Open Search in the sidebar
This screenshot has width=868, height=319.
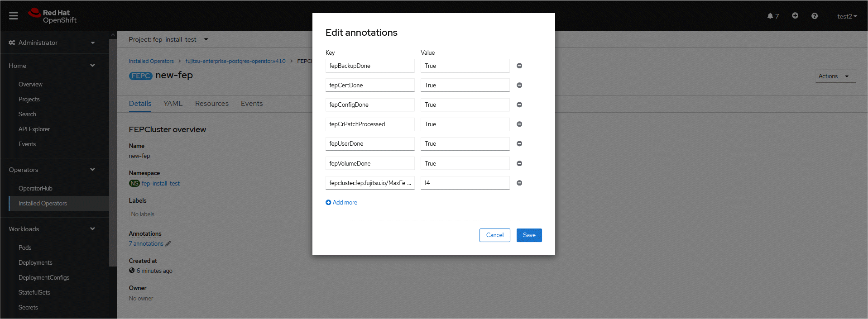pos(27,114)
